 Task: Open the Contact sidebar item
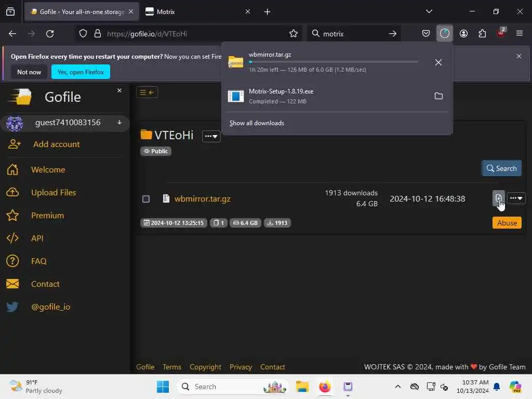point(45,284)
